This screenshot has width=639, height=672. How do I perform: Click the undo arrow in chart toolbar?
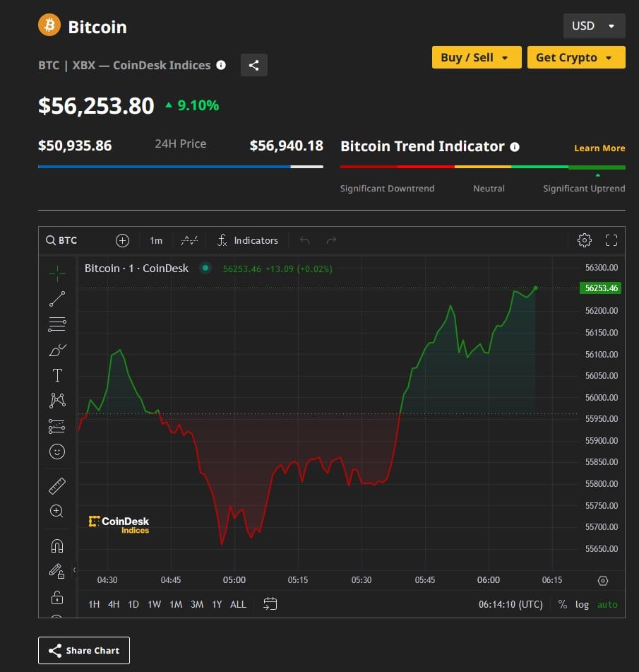pos(304,240)
